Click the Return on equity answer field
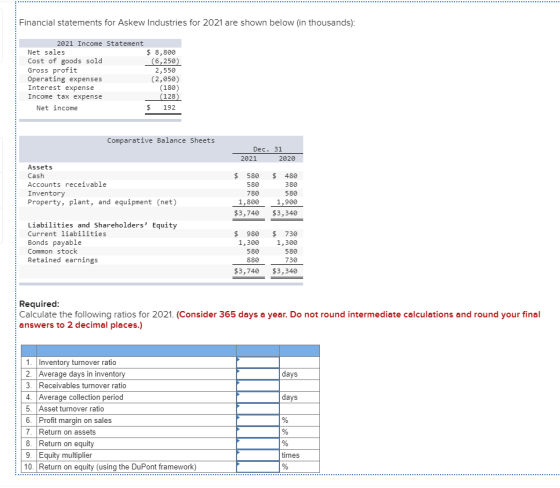 (x=258, y=443)
